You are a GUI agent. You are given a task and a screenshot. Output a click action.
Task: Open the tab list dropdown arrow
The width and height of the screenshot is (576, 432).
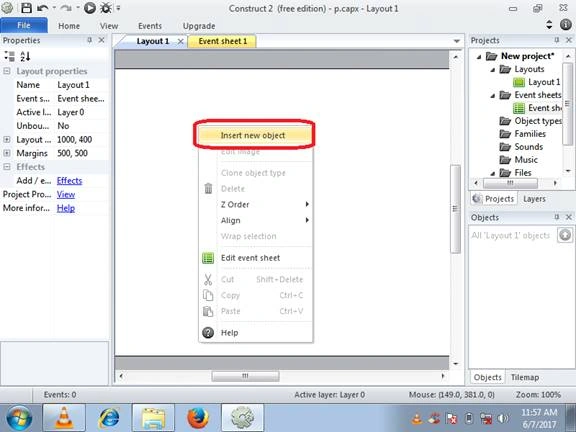(x=457, y=41)
